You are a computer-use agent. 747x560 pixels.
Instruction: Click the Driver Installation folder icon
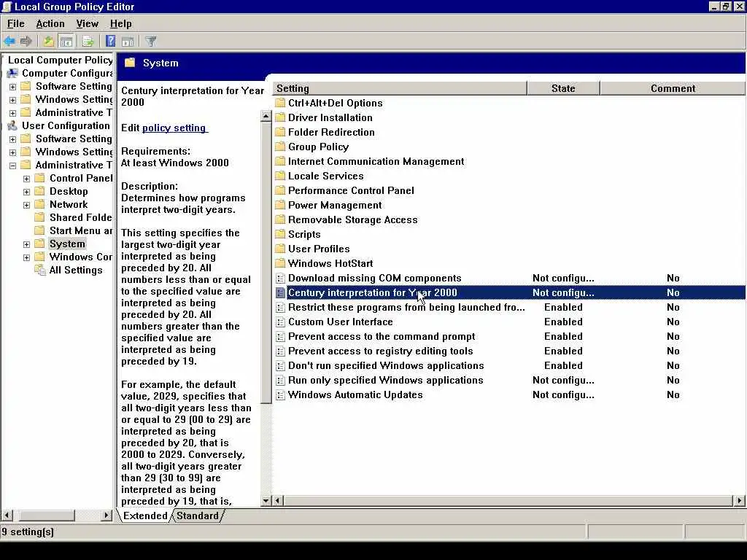point(281,117)
